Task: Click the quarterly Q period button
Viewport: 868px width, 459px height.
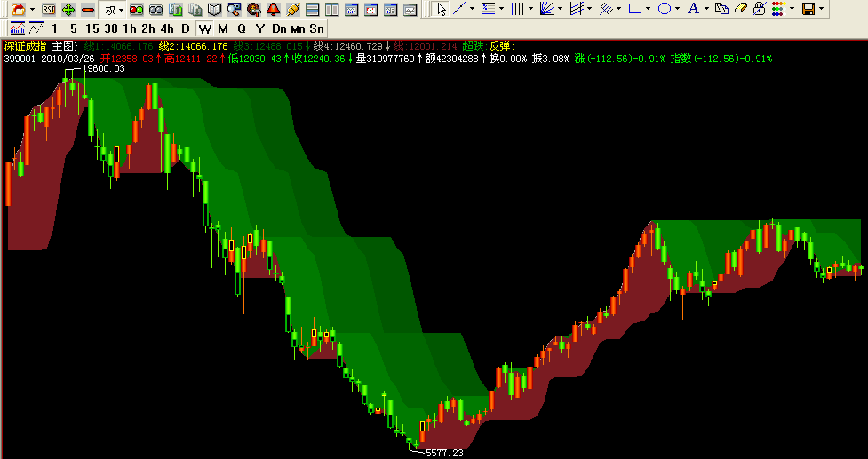Action: [x=242, y=28]
